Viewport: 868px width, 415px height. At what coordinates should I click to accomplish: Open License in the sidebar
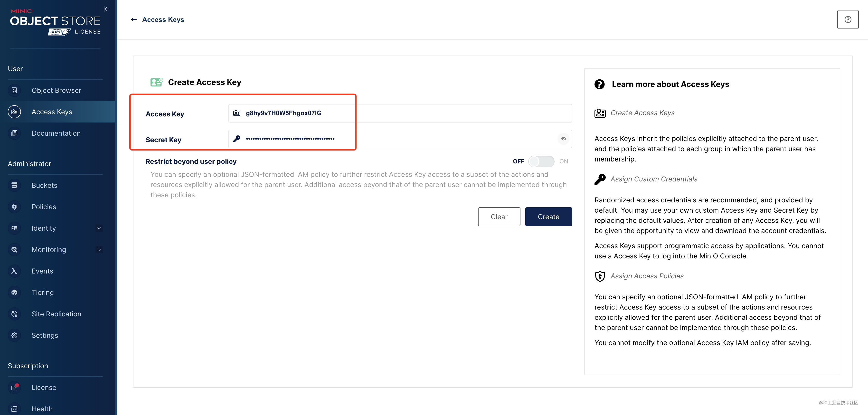57,387
